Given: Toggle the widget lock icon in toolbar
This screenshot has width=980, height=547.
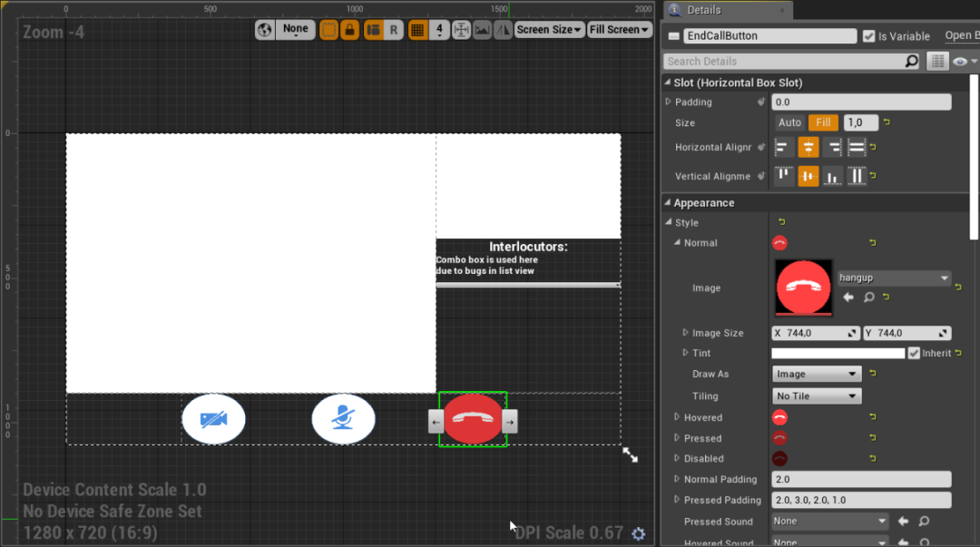Looking at the screenshot, I should (350, 29).
